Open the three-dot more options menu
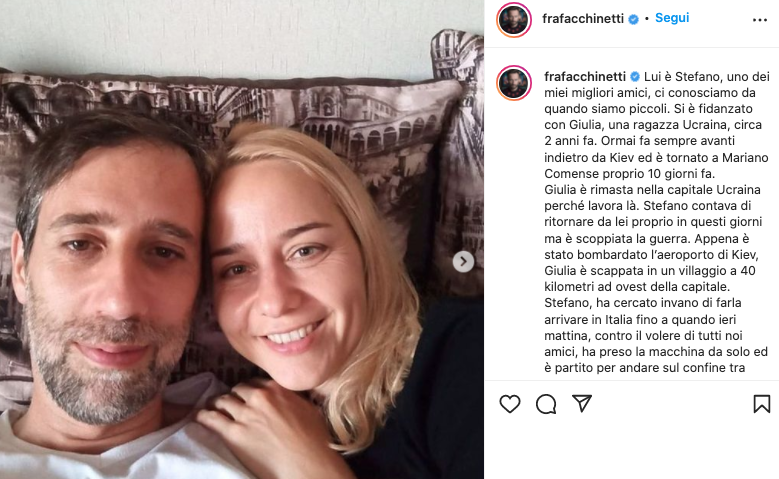Image resolution: width=779 pixels, height=479 pixels. 760,20
